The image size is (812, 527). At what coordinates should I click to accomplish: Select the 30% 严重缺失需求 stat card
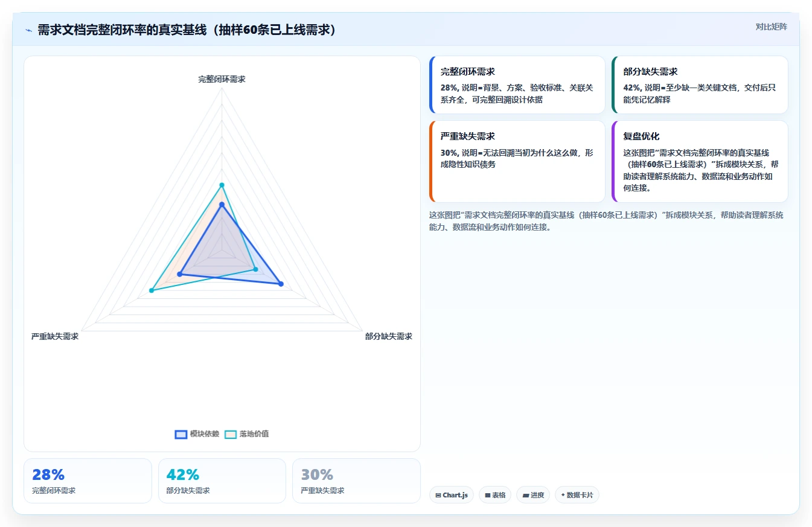356,481
